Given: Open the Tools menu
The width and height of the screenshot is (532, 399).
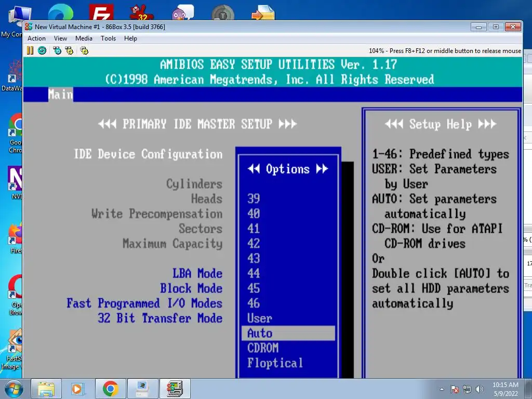Looking at the screenshot, I should (x=108, y=38).
